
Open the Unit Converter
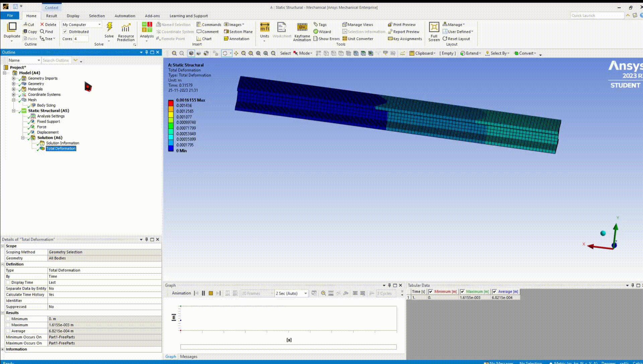pos(358,39)
